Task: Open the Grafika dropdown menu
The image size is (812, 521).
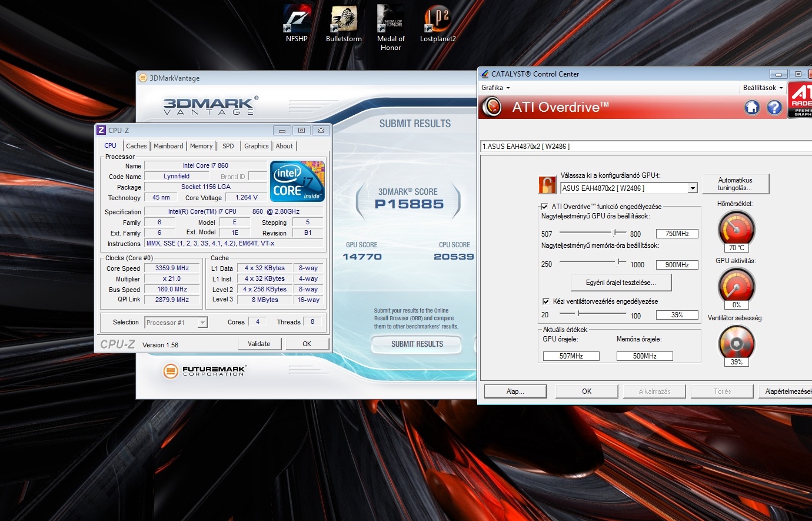Action: [495, 88]
